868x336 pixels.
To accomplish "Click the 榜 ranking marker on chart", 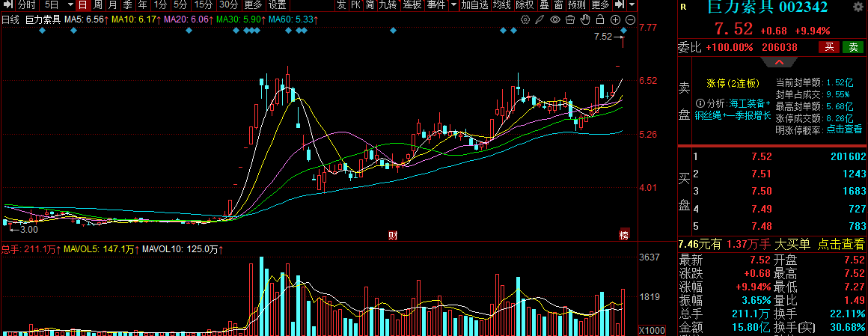I will point(624,235).
